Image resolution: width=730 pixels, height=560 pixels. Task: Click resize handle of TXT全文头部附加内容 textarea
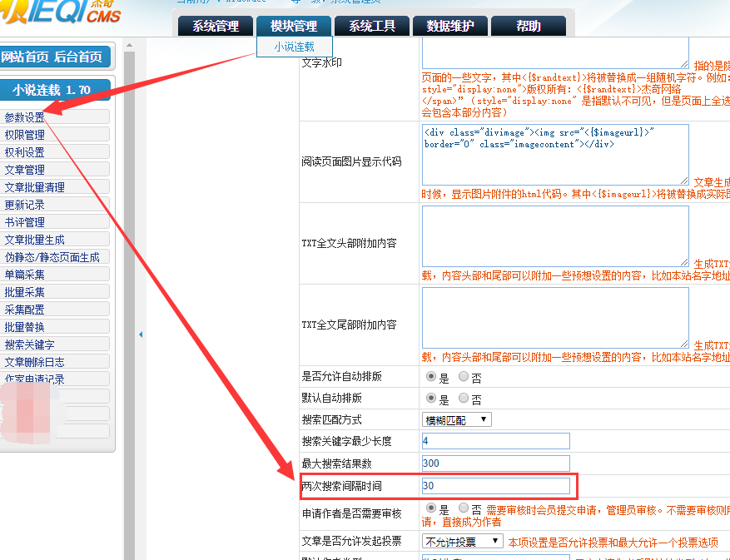click(x=684, y=261)
